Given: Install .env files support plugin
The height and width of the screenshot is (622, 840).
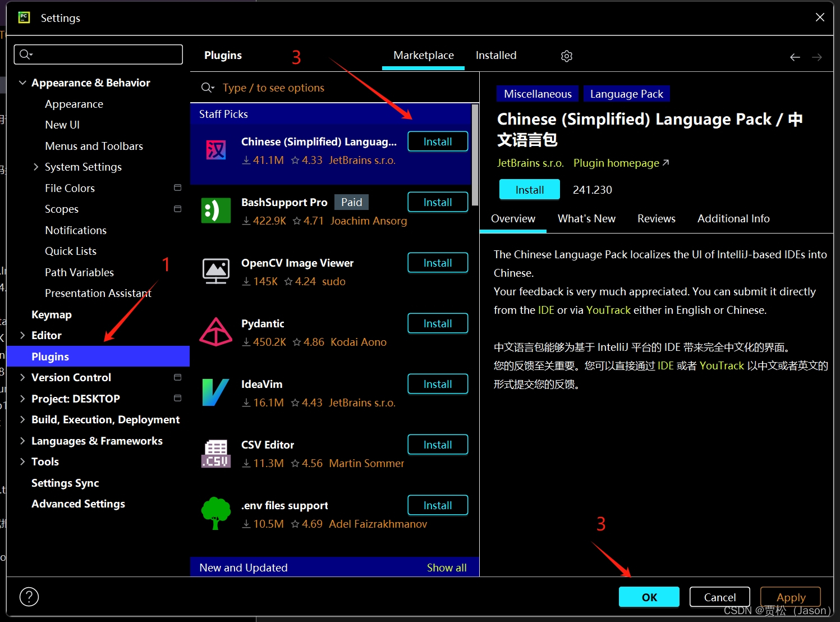Looking at the screenshot, I should (438, 505).
